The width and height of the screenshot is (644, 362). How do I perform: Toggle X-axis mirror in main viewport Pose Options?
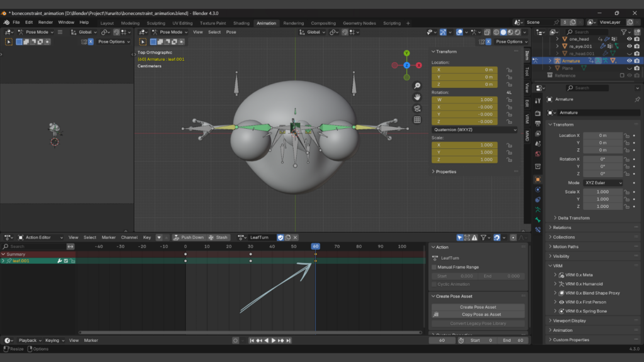coord(488,41)
